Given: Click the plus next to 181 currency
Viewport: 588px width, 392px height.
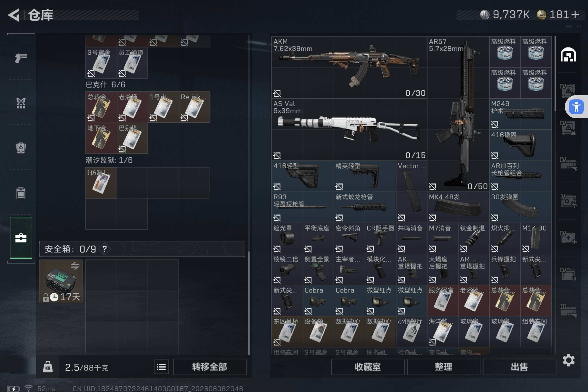Looking at the screenshot, I should coord(575,14).
